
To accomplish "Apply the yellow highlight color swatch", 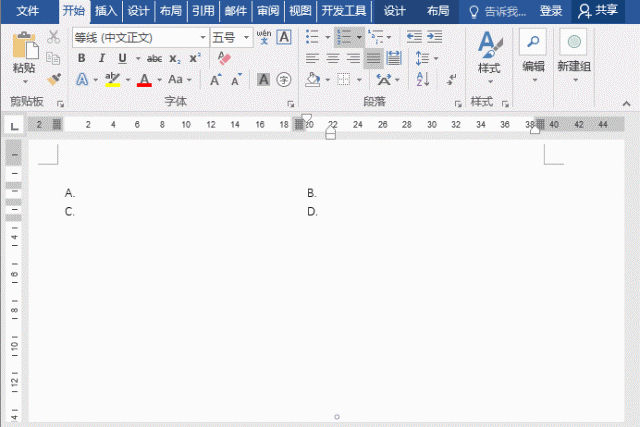I will click(112, 85).
